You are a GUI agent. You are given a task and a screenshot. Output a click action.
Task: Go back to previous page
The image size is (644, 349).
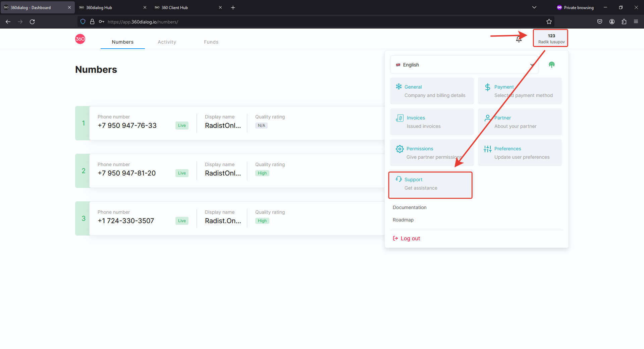8,22
